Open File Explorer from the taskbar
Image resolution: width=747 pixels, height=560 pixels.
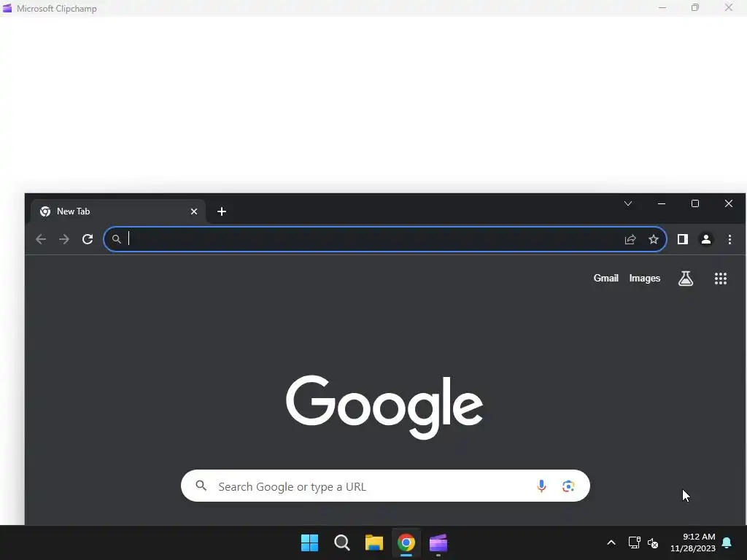pyautogui.click(x=374, y=542)
